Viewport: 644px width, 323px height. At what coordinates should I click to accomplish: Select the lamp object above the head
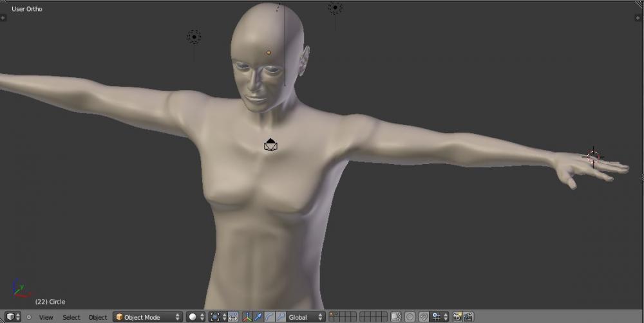point(335,7)
